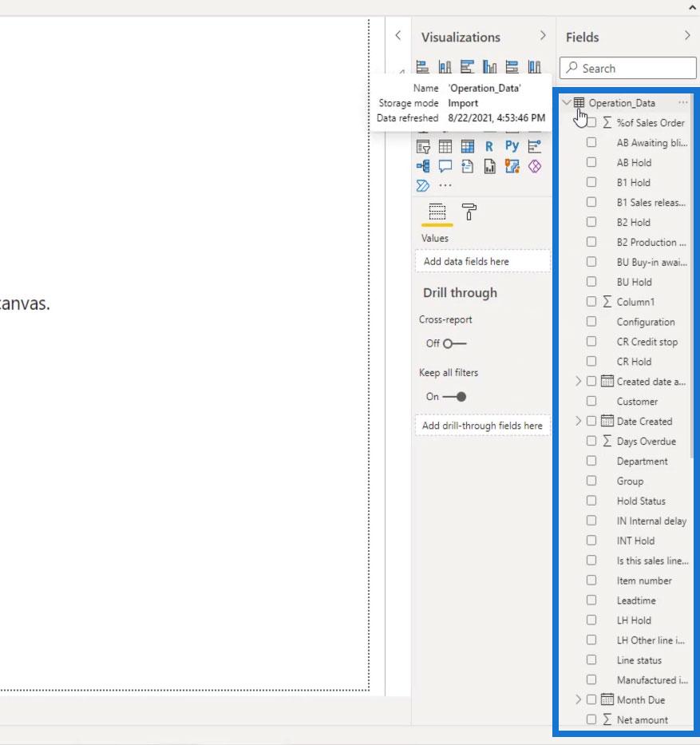Click the CR Credit stop field name
This screenshot has height=745, width=700.
point(647,342)
